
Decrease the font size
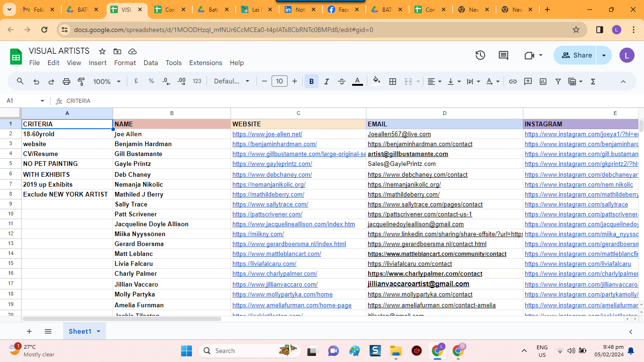(x=264, y=81)
